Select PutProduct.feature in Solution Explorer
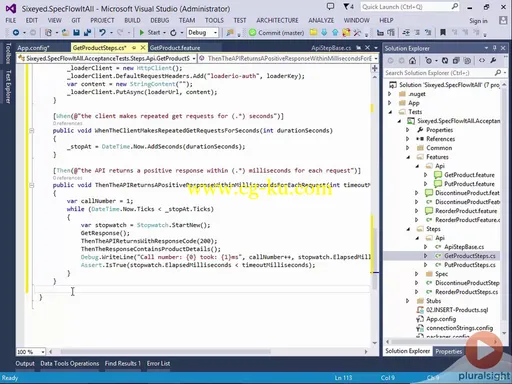512x384 pixels. 469,184
